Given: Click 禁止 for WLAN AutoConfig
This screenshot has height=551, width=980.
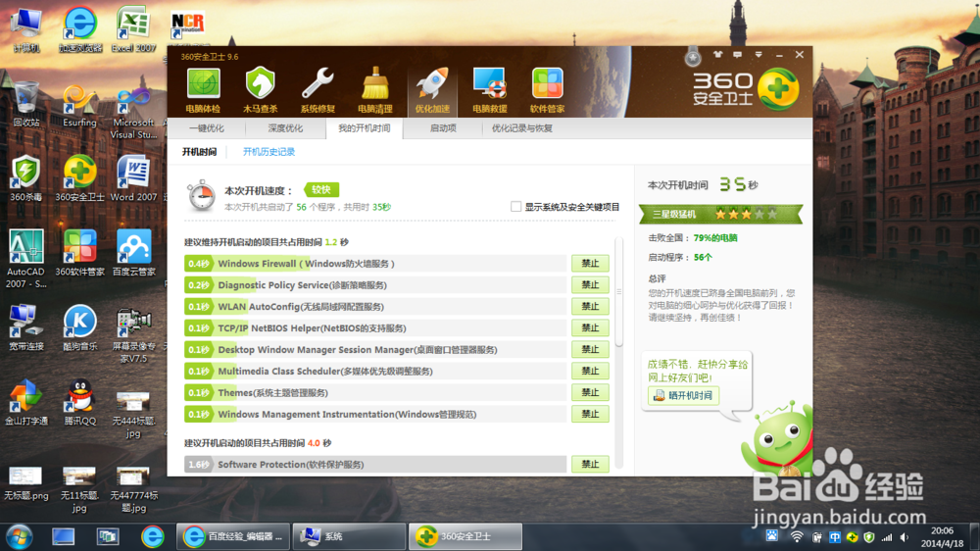Looking at the screenshot, I should click(590, 307).
